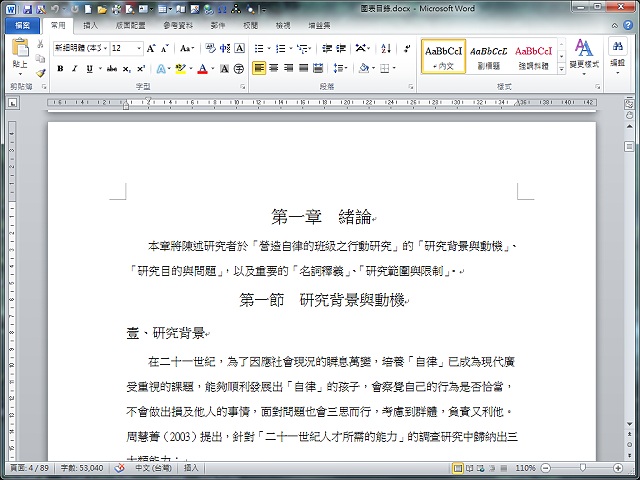Click the Character Shading icon

coord(224,69)
